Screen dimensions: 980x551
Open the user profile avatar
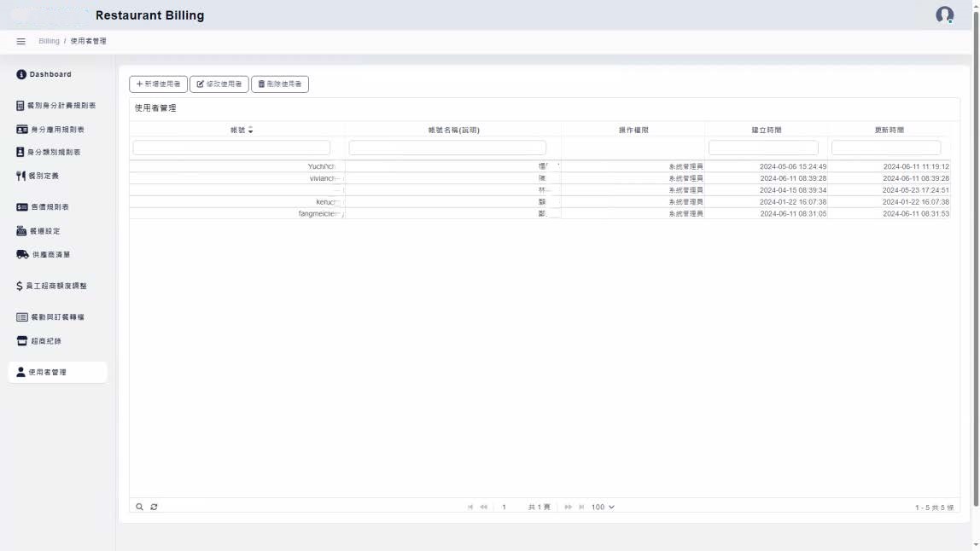pyautogui.click(x=944, y=14)
